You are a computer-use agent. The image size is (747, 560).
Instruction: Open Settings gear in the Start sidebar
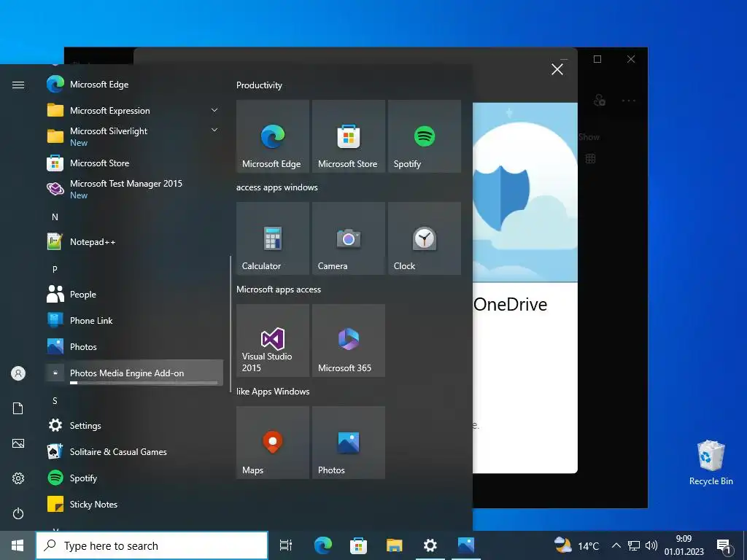18,478
